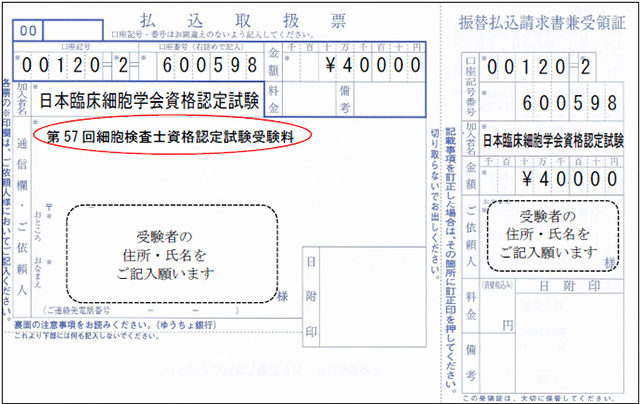Click the 様 honorific on the receipt
Screen dimensions: 640x404
tap(610, 264)
